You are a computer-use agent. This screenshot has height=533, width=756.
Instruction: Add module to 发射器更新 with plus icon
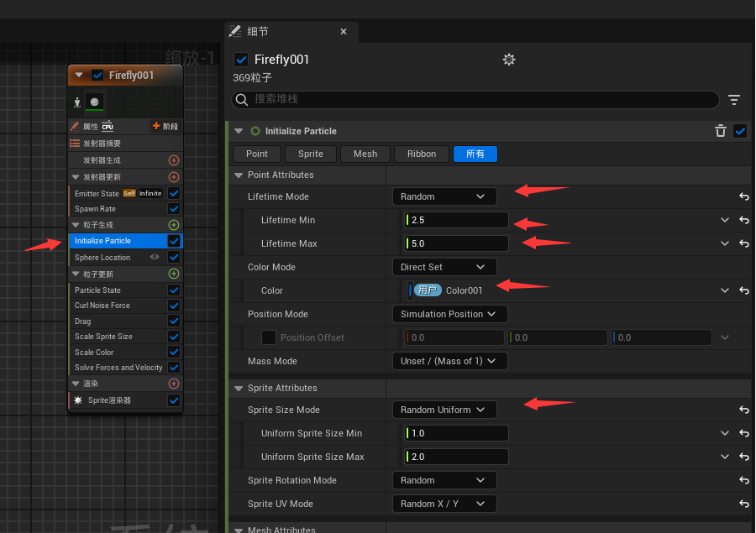174,177
